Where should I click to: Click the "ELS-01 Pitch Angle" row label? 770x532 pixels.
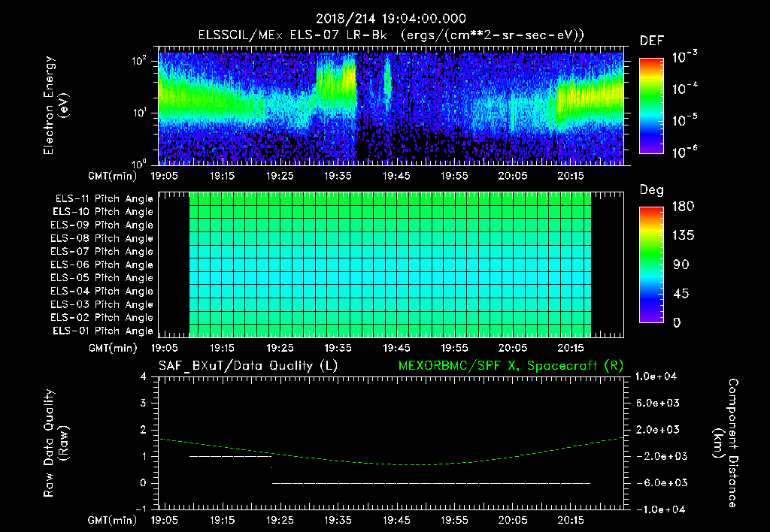pos(102,331)
